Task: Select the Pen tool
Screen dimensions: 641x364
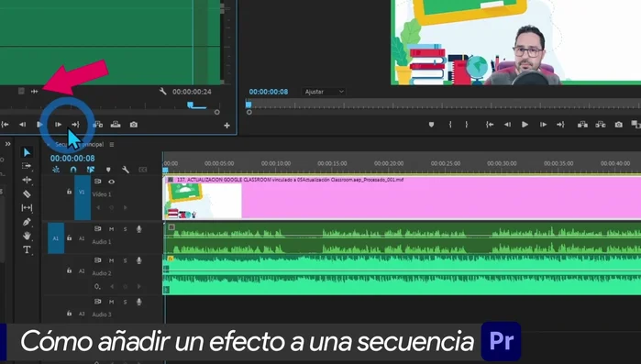Action: [x=27, y=222]
